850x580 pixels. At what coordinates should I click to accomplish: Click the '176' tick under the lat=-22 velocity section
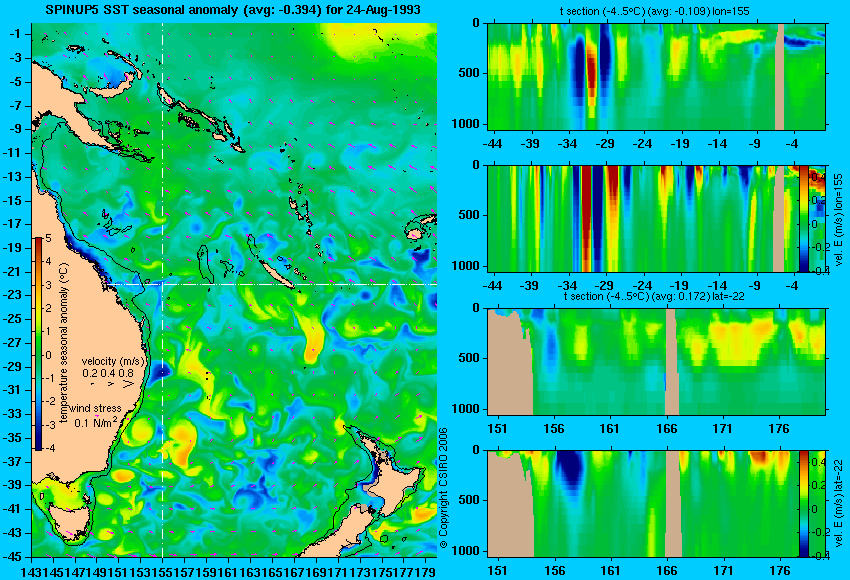tap(781, 571)
